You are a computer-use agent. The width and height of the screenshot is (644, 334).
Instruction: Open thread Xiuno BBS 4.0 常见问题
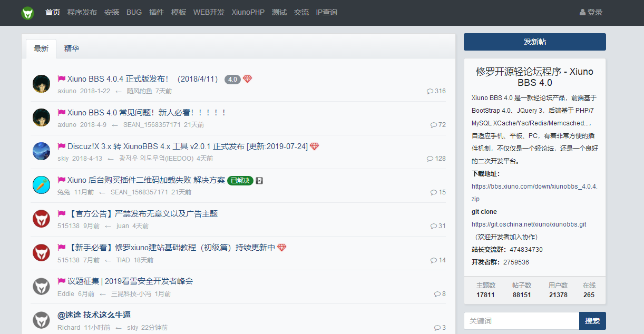coord(147,113)
